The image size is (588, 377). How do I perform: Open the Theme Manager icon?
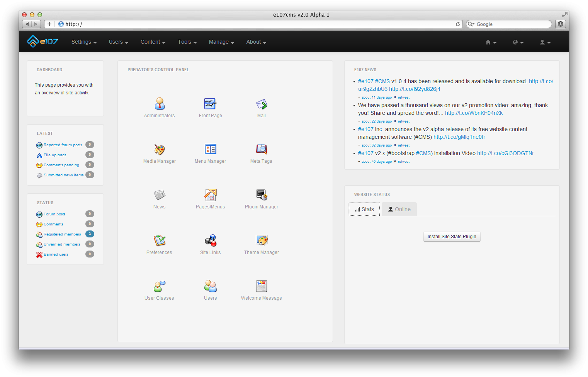pyautogui.click(x=262, y=241)
